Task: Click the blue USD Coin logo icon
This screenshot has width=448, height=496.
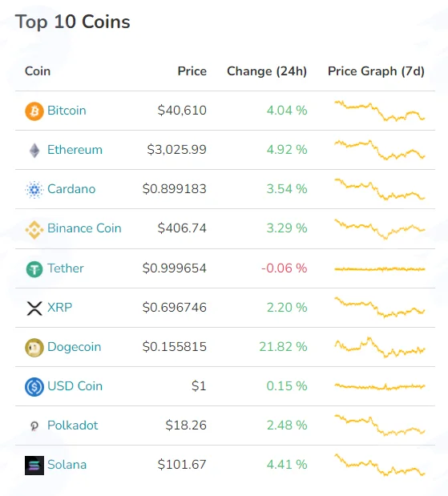Action: click(34, 387)
